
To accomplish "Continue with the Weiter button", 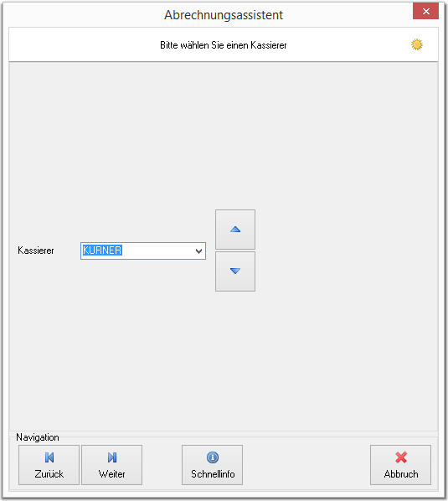I will tap(111, 465).
